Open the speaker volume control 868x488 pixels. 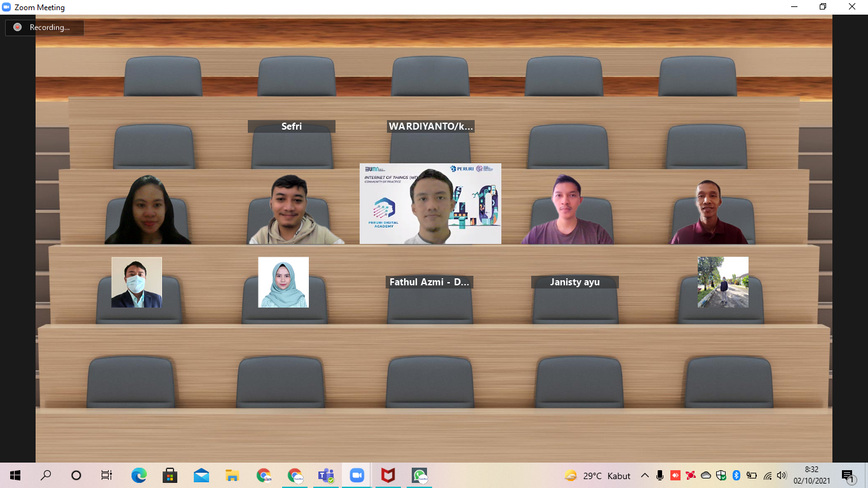(782, 475)
